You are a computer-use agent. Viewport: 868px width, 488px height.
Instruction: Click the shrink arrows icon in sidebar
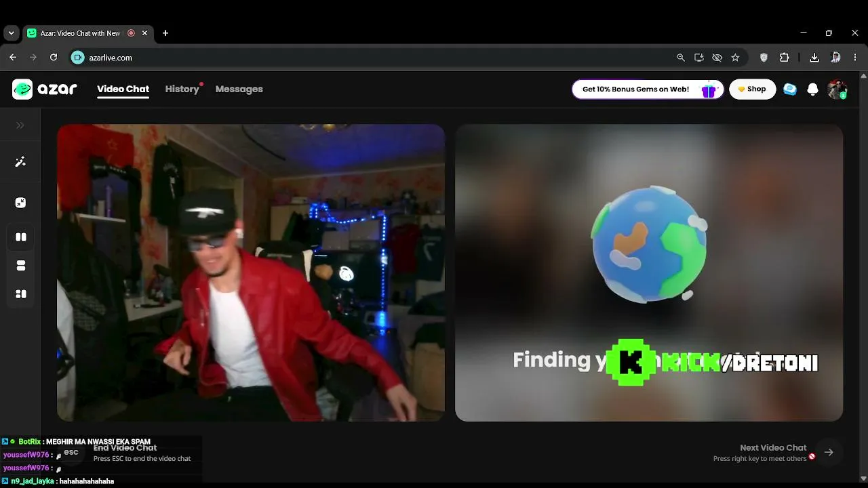(x=21, y=203)
